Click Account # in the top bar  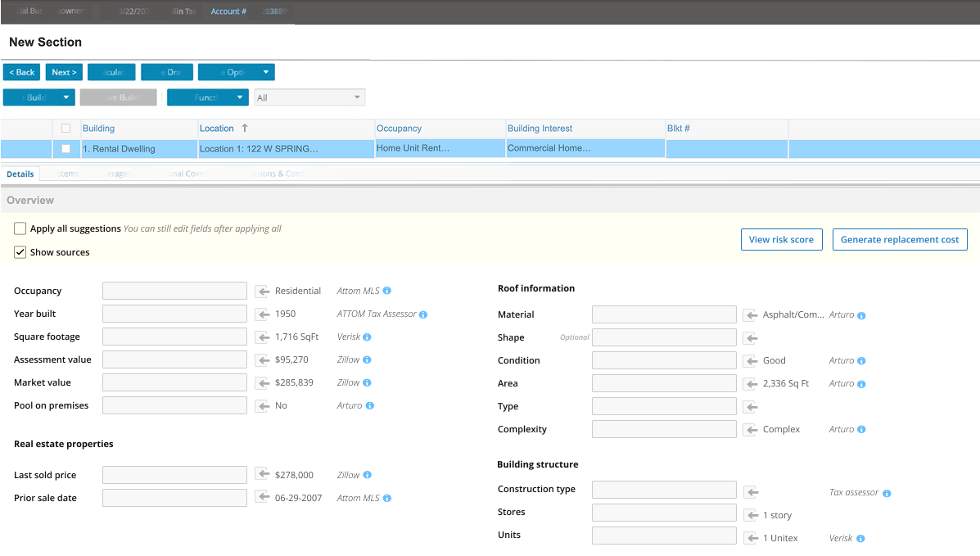[228, 11]
